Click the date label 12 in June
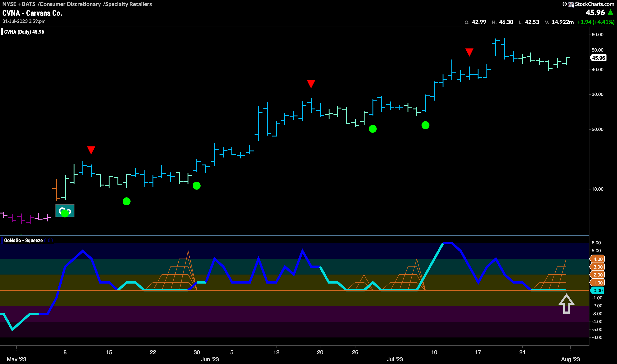617x364 pixels. coord(276,352)
